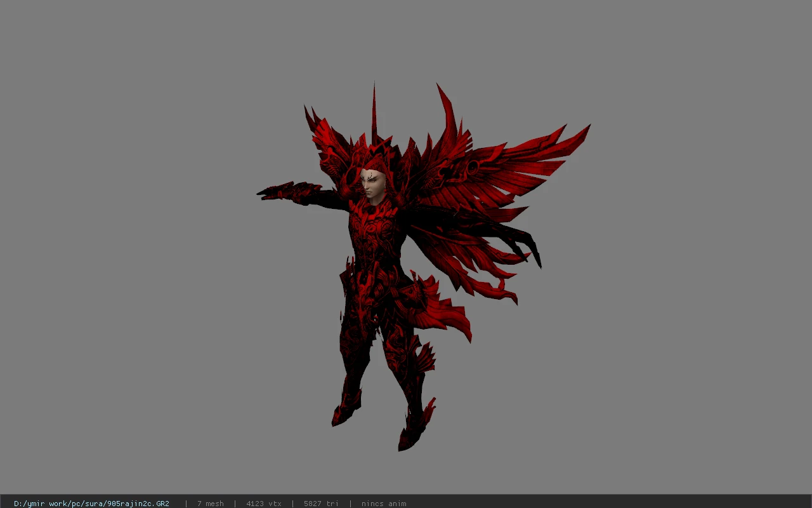This screenshot has height=508, width=812.
Task: Click the 'nincs anim' status entry
Action: 384,504
